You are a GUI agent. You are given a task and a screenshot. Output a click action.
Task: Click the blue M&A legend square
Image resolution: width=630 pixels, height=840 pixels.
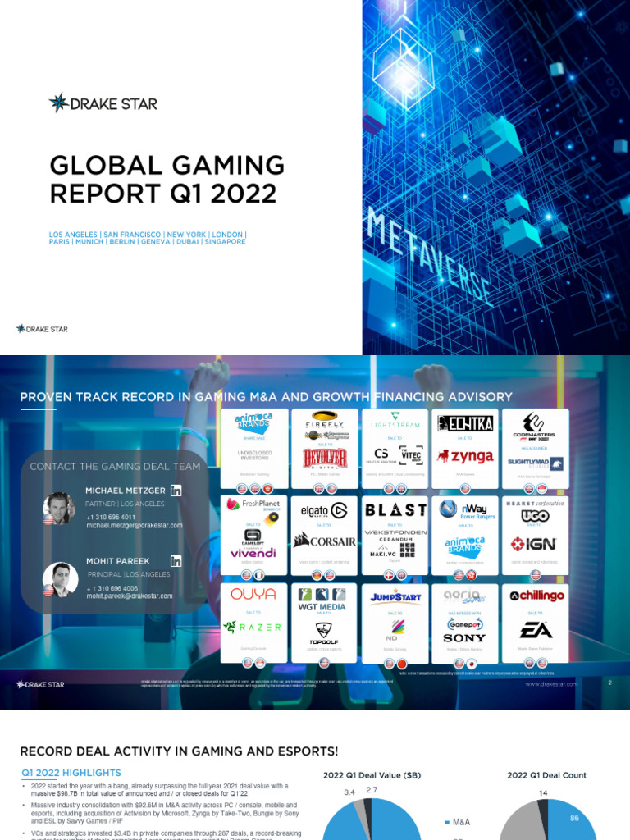click(447, 822)
